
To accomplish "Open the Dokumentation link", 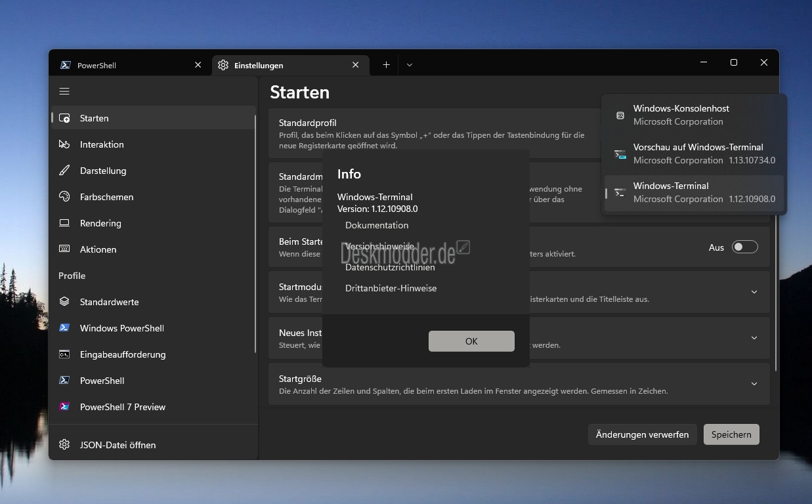I will (x=377, y=225).
